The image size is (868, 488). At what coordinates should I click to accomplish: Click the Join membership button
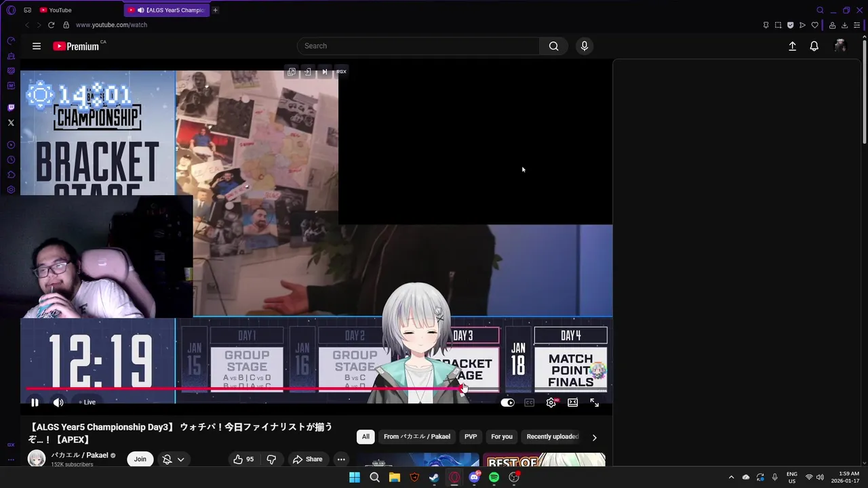click(140, 459)
